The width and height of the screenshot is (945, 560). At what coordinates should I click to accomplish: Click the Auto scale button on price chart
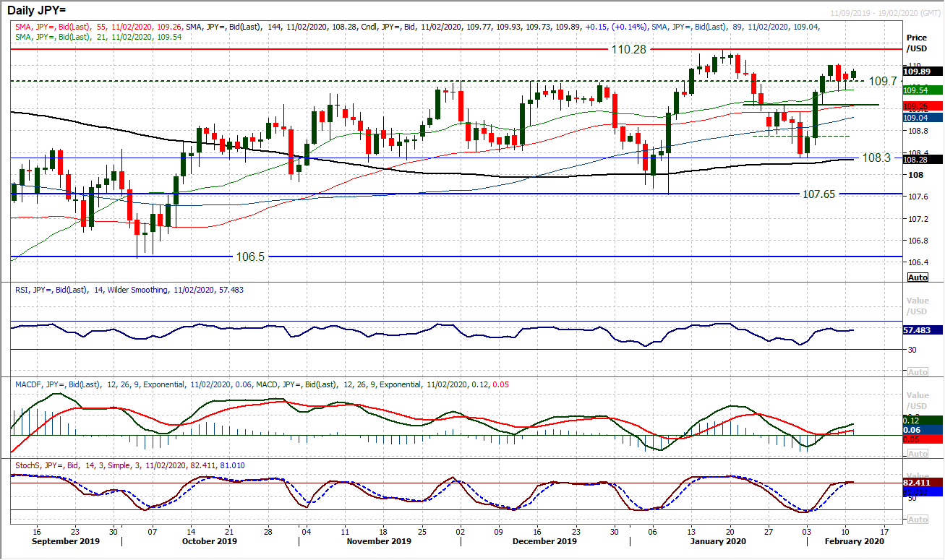point(918,277)
